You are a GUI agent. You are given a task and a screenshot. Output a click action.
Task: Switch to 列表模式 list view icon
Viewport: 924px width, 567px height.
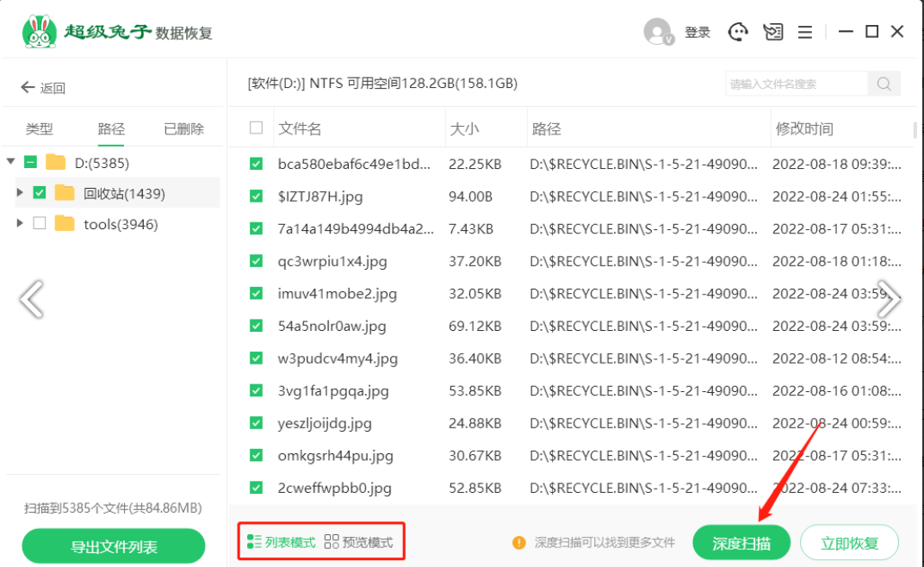[x=254, y=542]
